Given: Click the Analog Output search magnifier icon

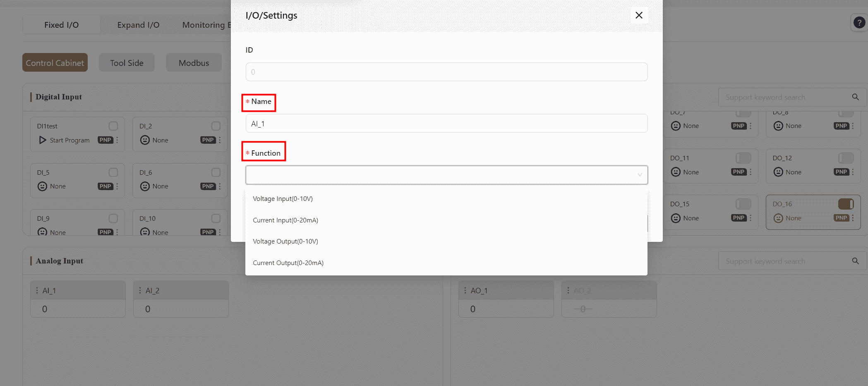Looking at the screenshot, I should pyautogui.click(x=855, y=261).
